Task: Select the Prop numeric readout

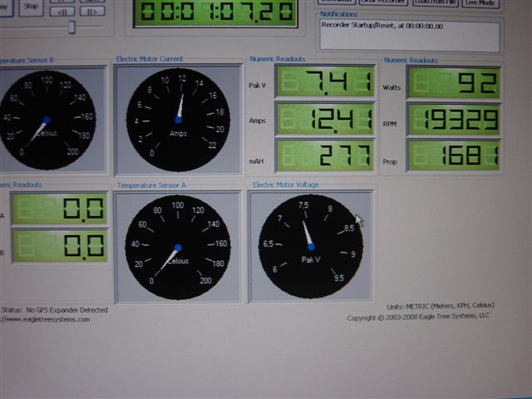Action: tap(453, 155)
